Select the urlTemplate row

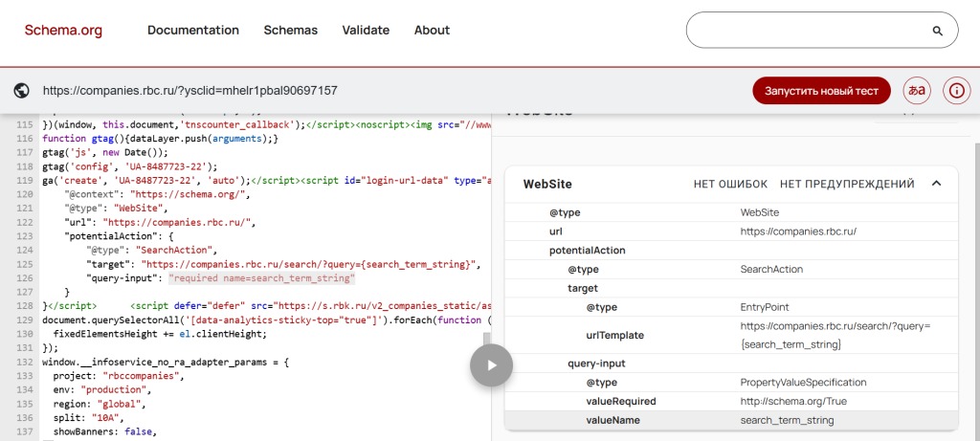[731, 335]
